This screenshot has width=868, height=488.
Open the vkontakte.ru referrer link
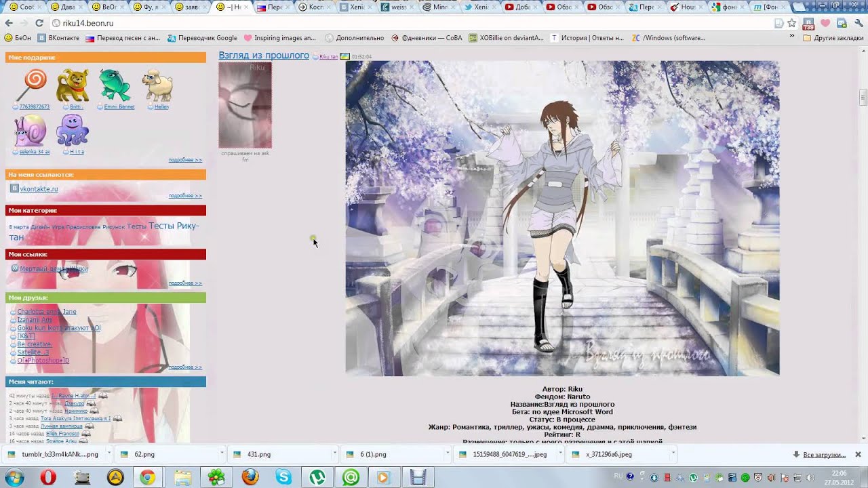coord(39,189)
